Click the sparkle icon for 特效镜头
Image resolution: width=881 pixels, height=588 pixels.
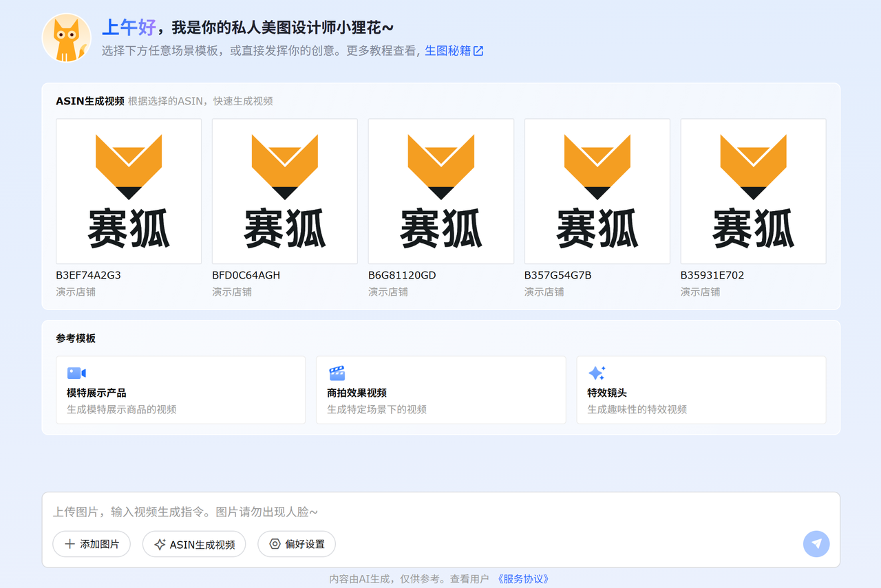597,373
